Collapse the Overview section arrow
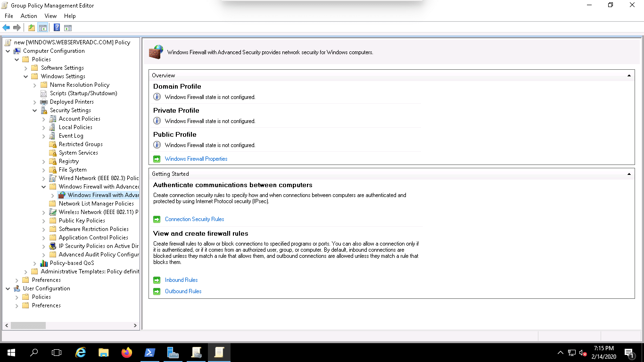Image resolution: width=644 pixels, height=362 pixels. tap(629, 75)
